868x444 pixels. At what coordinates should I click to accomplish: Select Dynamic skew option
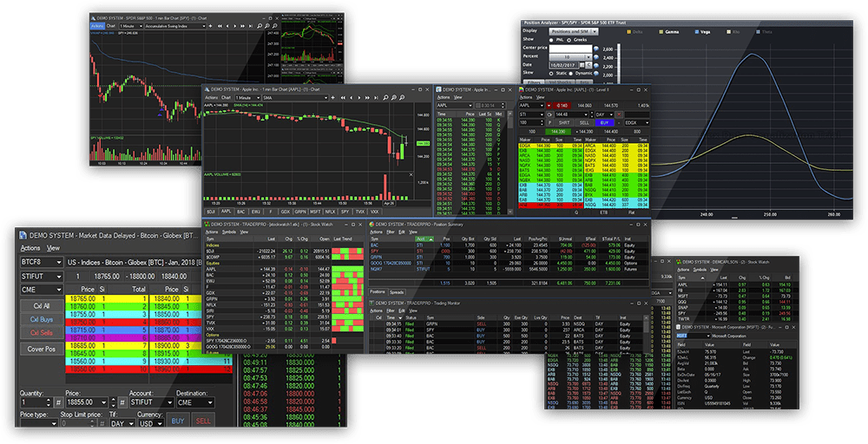pos(571,74)
